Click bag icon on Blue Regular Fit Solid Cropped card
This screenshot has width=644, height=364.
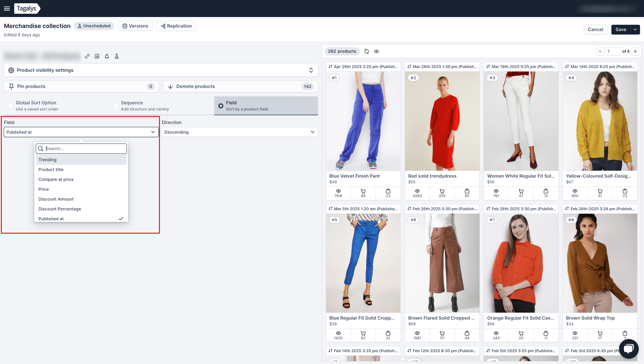click(388, 333)
